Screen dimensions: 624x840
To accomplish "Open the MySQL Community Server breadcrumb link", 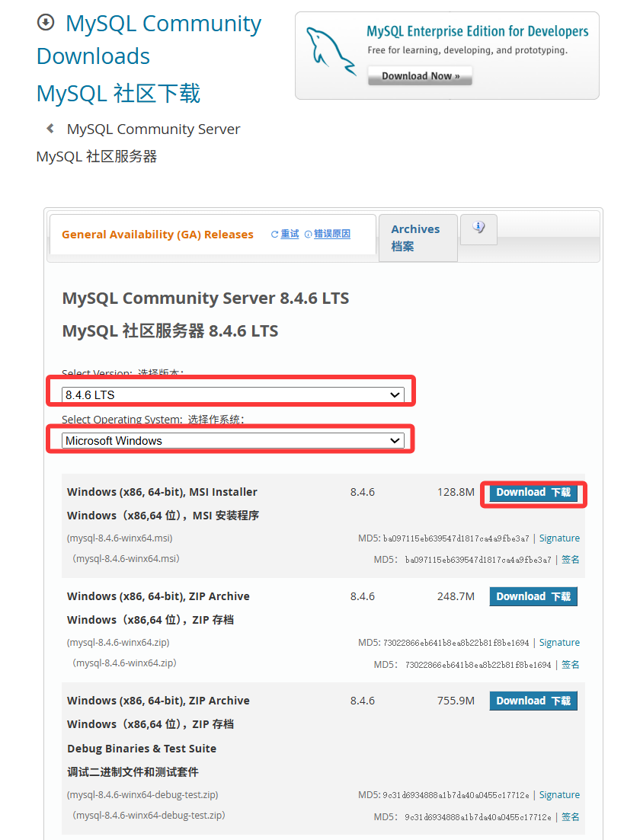I will tap(153, 129).
